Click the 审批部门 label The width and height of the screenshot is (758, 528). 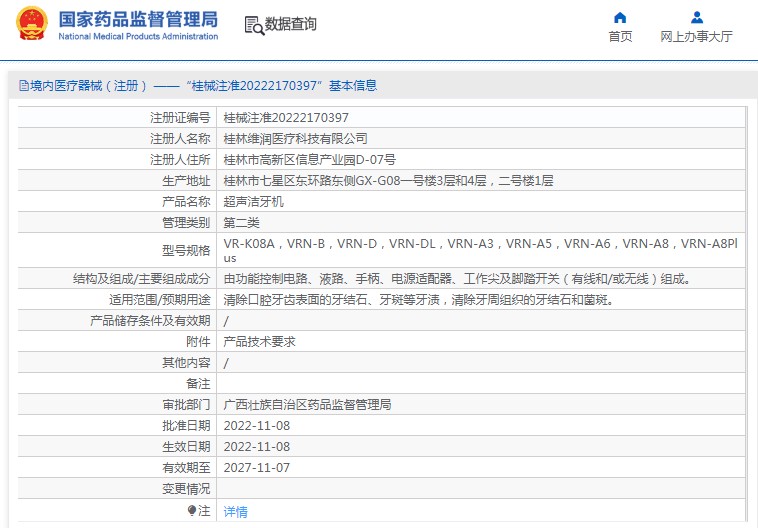point(186,405)
